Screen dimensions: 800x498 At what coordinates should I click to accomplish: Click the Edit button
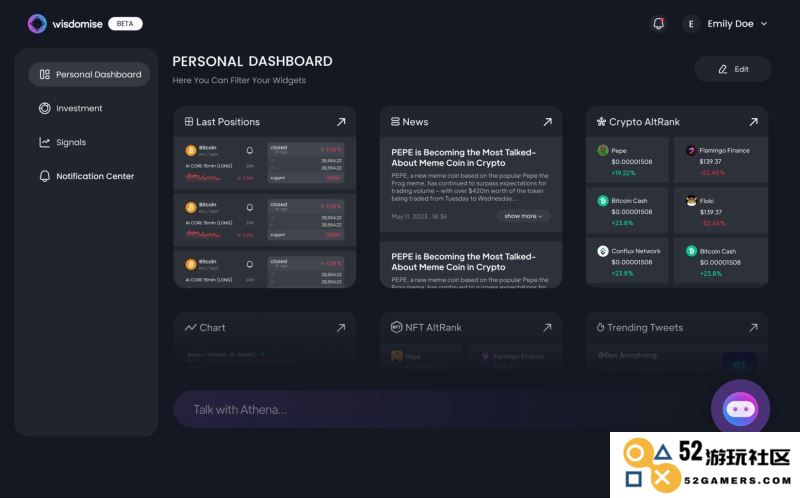[733, 69]
